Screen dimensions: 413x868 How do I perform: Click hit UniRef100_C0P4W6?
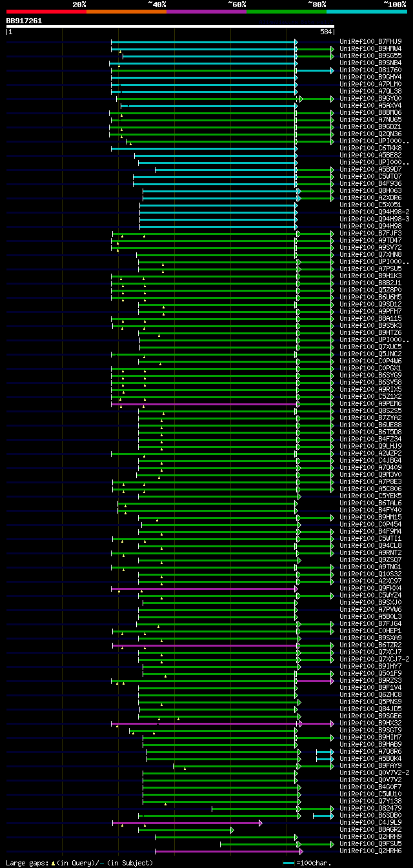[370, 361]
